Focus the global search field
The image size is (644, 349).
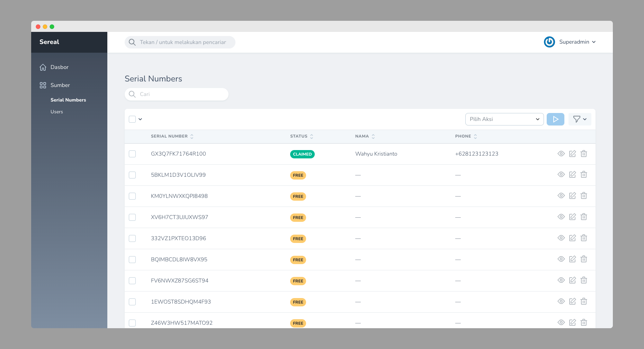pyautogui.click(x=180, y=42)
